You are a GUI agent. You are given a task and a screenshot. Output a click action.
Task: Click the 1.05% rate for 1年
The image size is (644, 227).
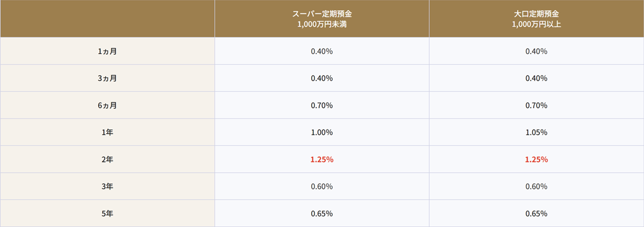coord(536,132)
